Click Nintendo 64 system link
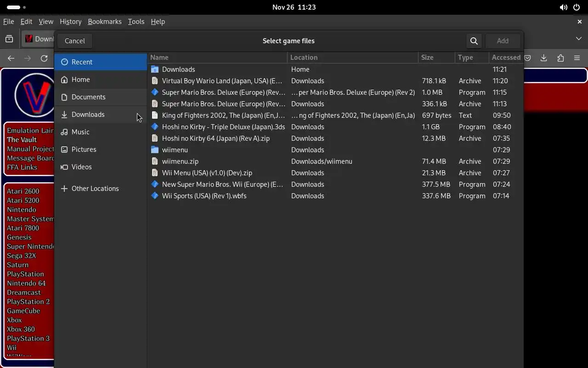588x368 pixels. pyautogui.click(x=26, y=283)
